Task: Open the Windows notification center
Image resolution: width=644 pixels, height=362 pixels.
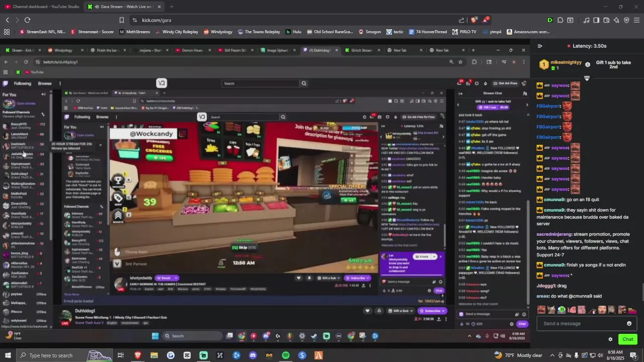Action: pyautogui.click(x=633, y=355)
